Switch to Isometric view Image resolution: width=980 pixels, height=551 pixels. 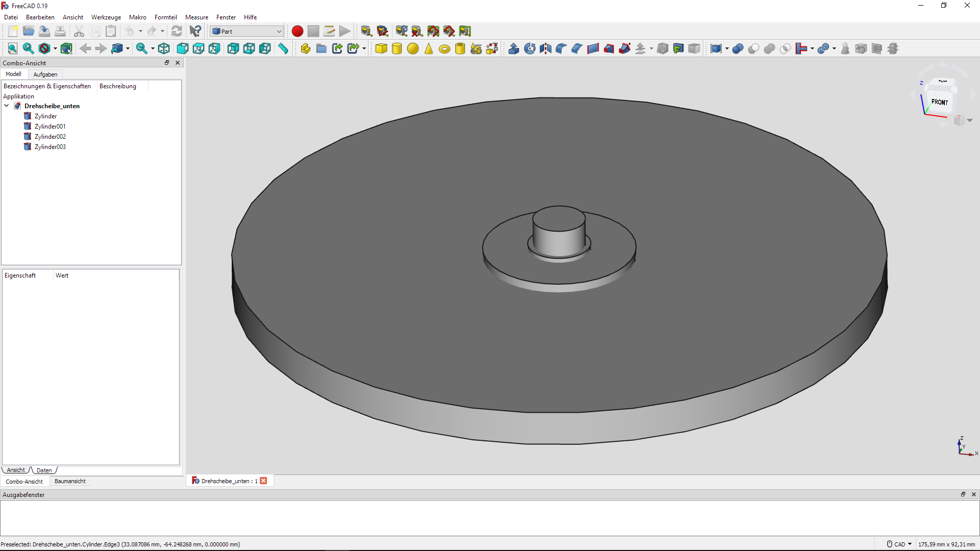(x=164, y=48)
